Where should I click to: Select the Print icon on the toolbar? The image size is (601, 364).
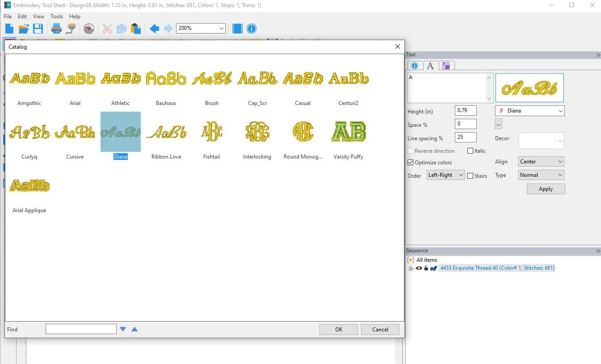point(57,28)
